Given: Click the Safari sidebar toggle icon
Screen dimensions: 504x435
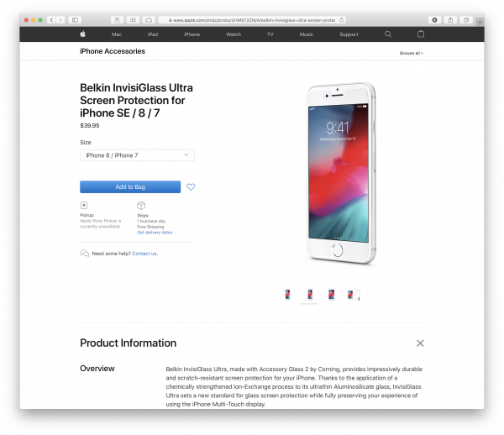Looking at the screenshot, I should [x=75, y=20].
